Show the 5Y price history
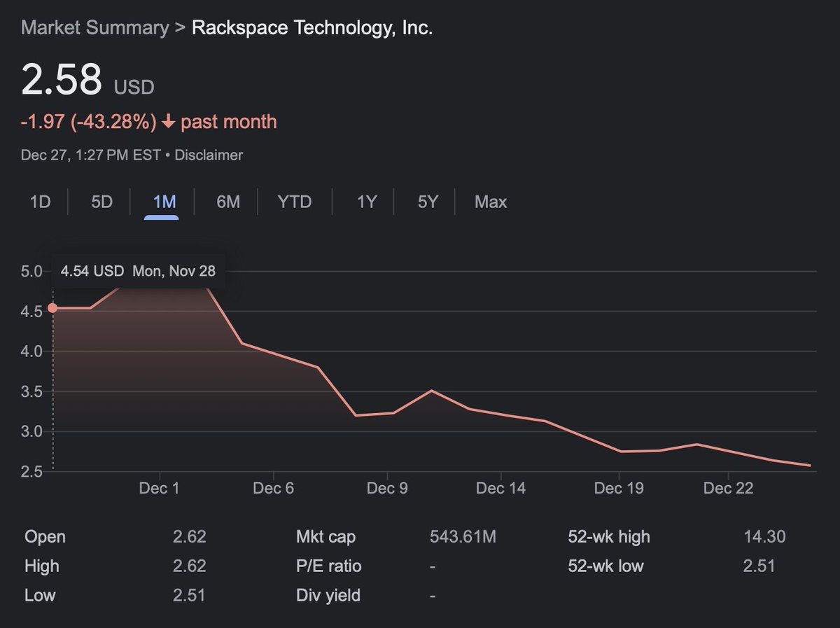The width and height of the screenshot is (840, 628). click(428, 202)
